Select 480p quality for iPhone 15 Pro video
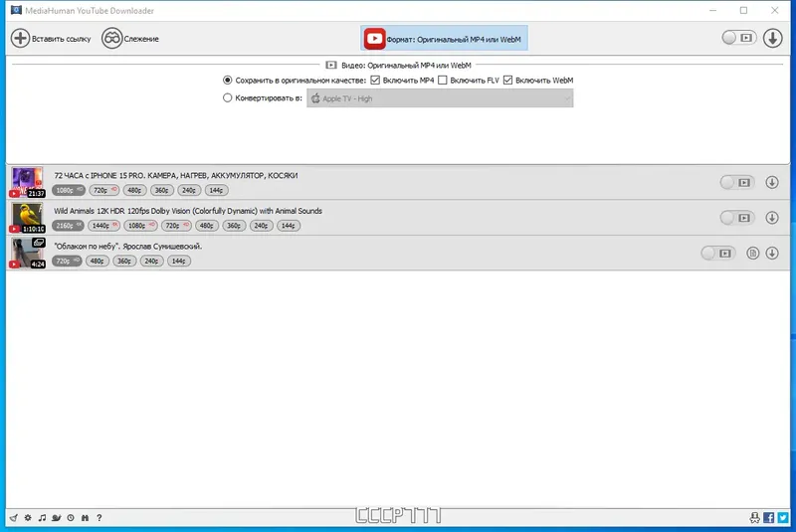This screenshot has height=532, width=796. (x=134, y=190)
